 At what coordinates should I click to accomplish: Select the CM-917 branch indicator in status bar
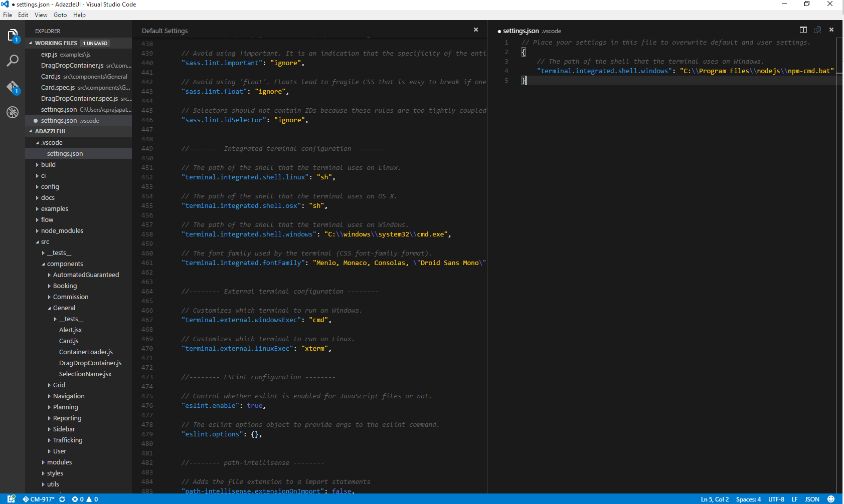pos(39,499)
